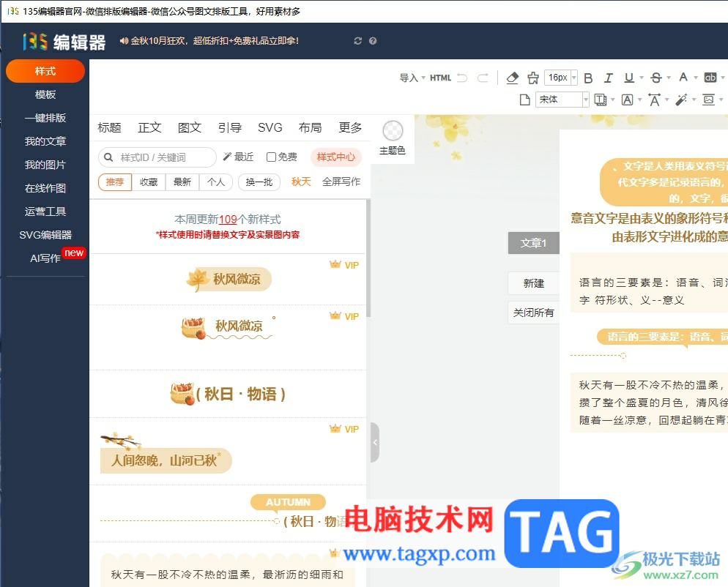Viewport: 728px width, 587px height.
Task: Open the 布局 style tab
Action: [310, 127]
